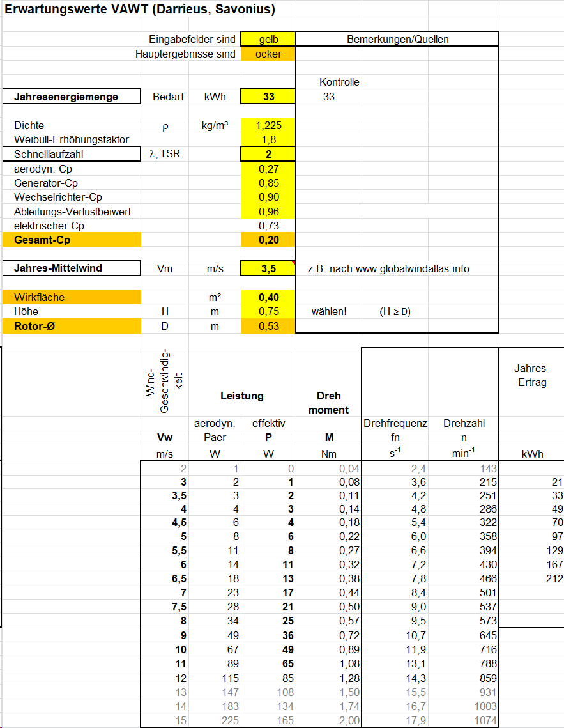The image size is (564, 728).
Task: Click the Generator-Cp value 0,85
Action: pos(268,183)
